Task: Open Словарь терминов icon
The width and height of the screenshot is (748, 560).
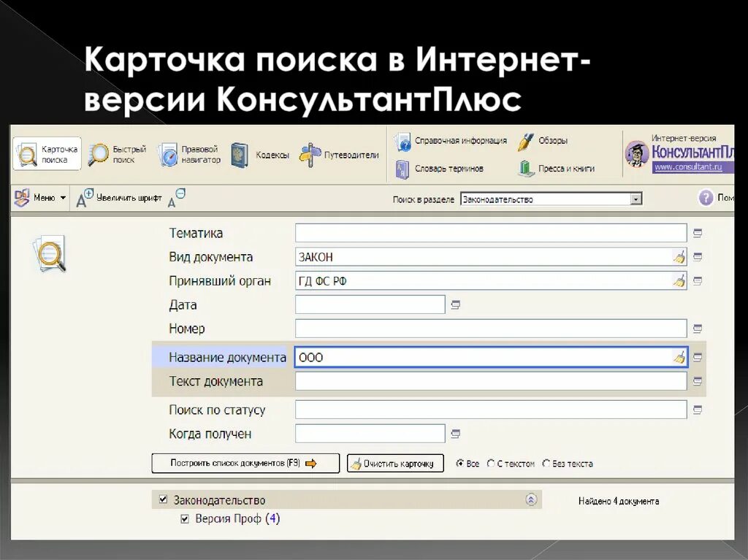Action: click(402, 169)
